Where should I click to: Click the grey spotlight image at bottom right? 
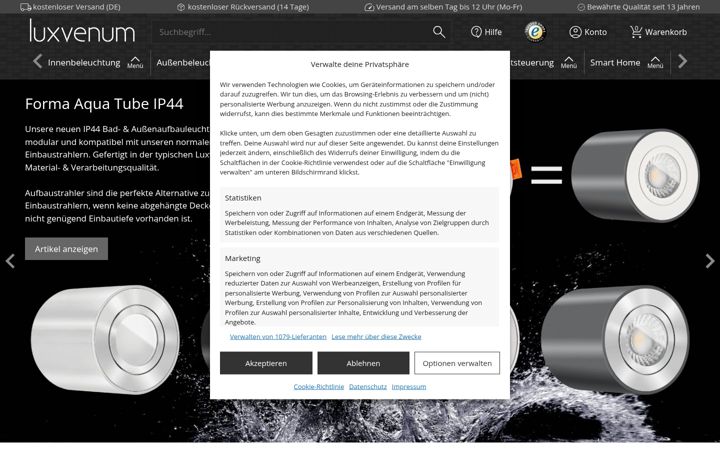coord(615,340)
